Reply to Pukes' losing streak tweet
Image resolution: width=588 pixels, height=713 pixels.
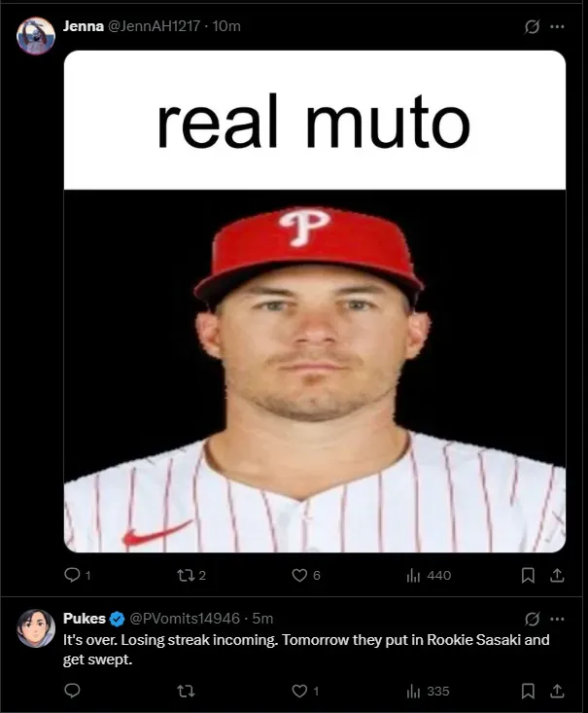click(72, 691)
